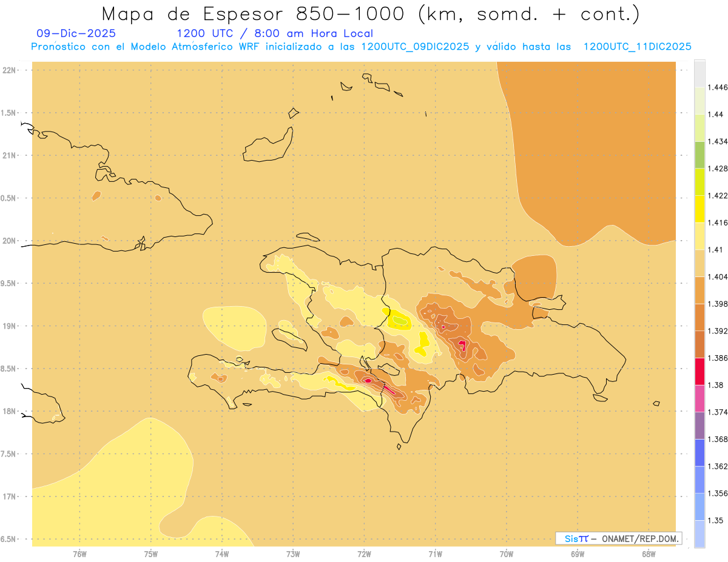Click the legend value '1.44'
728x562 pixels.
(716, 115)
